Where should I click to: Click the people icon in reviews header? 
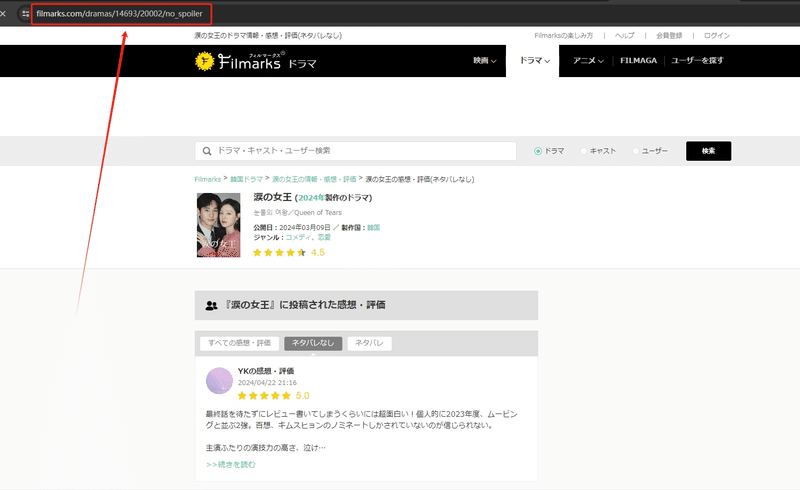click(211, 306)
